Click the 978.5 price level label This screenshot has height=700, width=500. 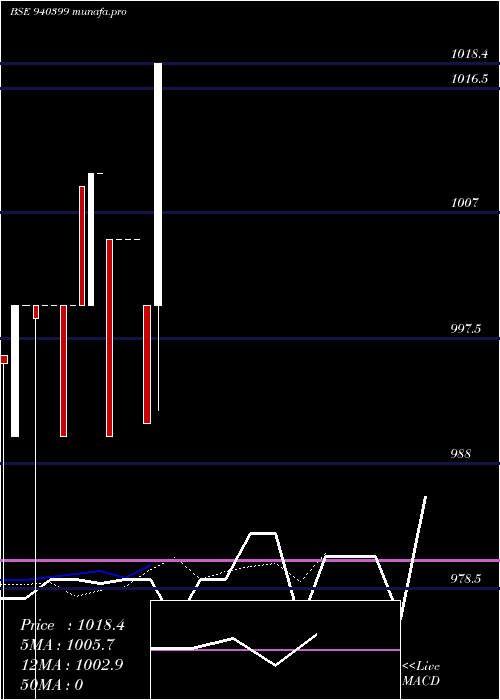465,579
